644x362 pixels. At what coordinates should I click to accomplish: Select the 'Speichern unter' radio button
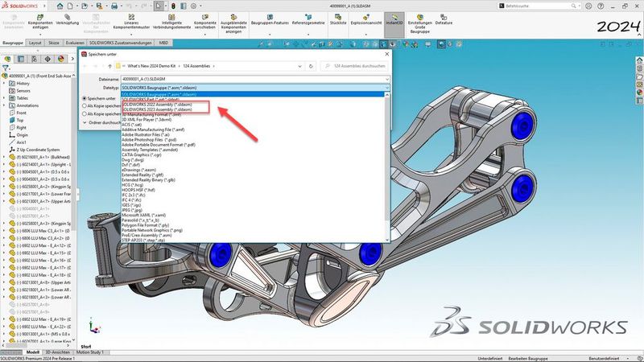point(85,98)
